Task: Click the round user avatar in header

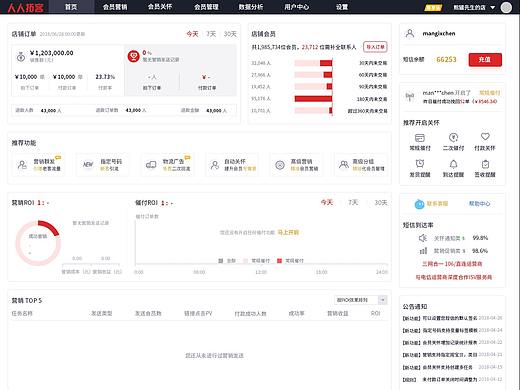Action: 506,7
